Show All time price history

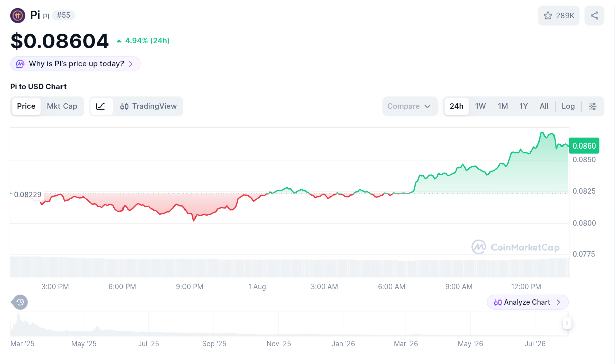[544, 106]
